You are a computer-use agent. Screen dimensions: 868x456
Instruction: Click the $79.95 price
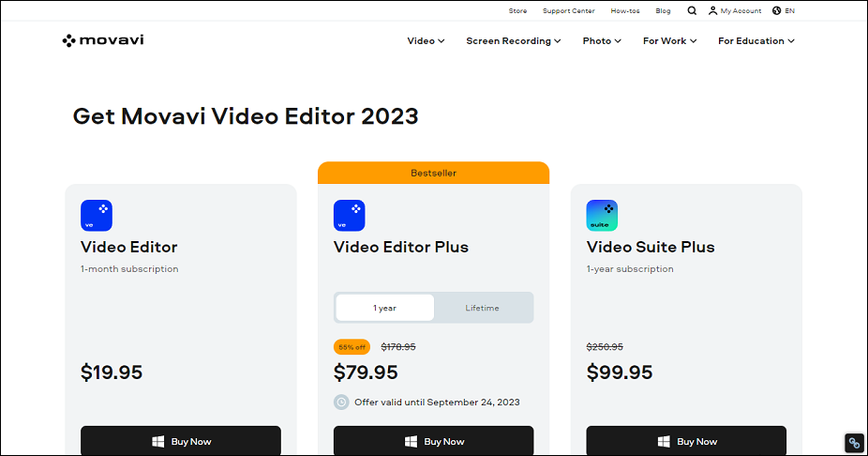366,372
